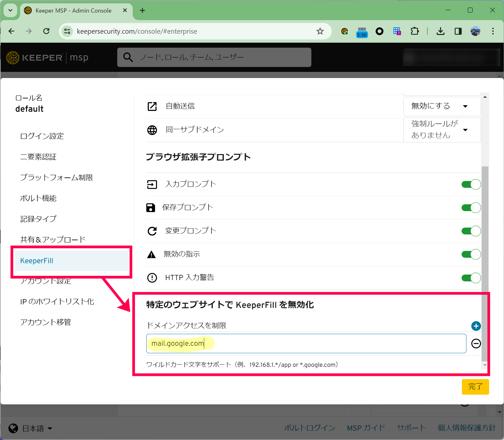Open Chrome three-dot menu
Viewport: 504px width, 440px height.
point(493,31)
